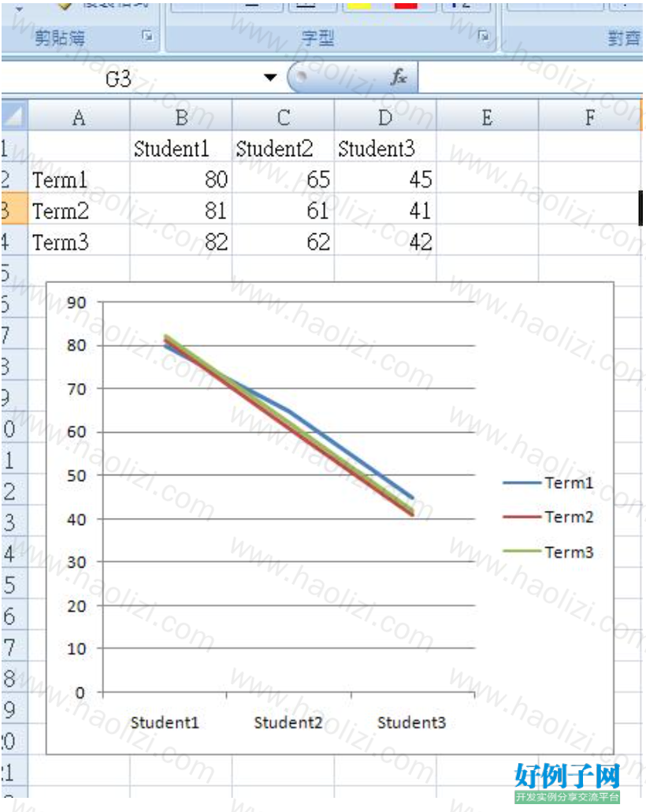Select cell with value 62
Viewport: 646px width, 812px height.
[283, 240]
